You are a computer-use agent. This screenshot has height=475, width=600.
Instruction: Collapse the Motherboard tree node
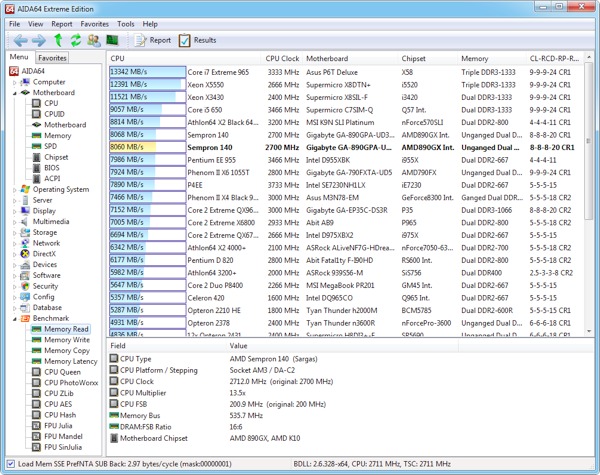[x=14, y=93]
